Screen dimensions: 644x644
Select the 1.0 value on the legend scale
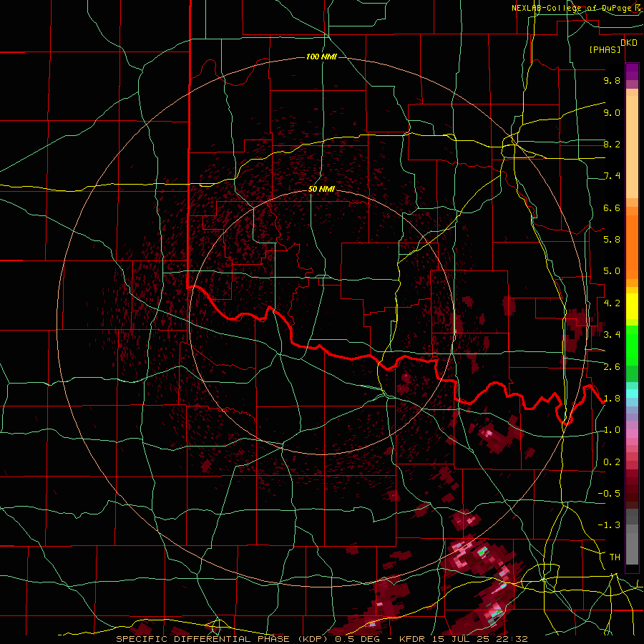point(612,430)
